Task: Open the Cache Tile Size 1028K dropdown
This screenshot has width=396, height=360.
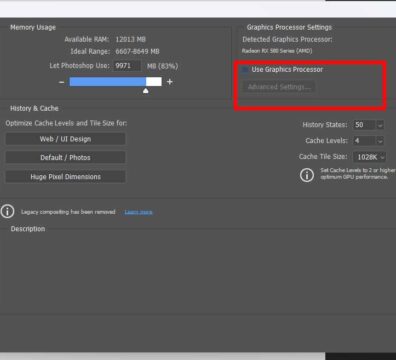Action: pyautogui.click(x=369, y=157)
